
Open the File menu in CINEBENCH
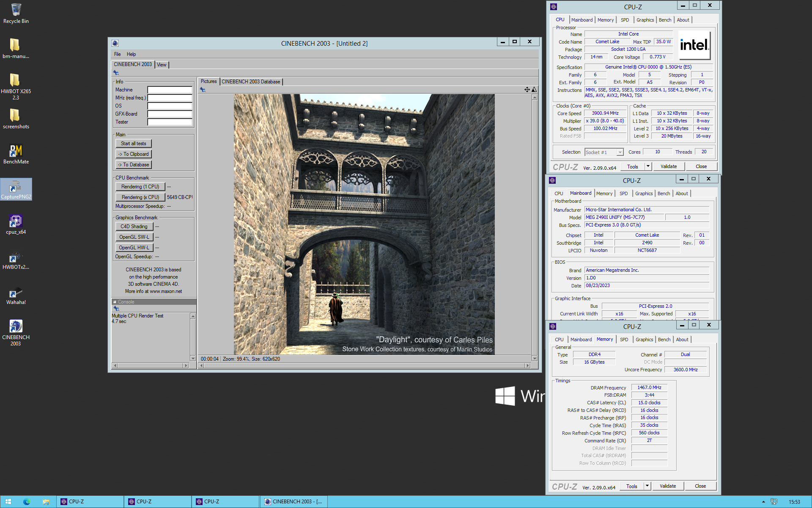coord(117,54)
